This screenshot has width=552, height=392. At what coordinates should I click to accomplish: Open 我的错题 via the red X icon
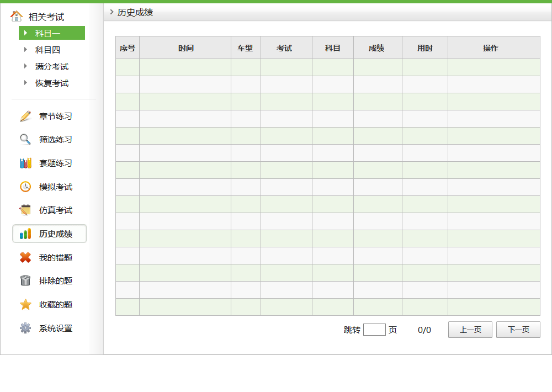(x=24, y=257)
